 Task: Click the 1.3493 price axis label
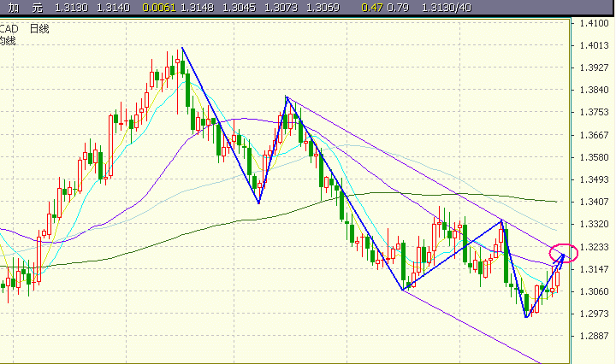click(595, 179)
